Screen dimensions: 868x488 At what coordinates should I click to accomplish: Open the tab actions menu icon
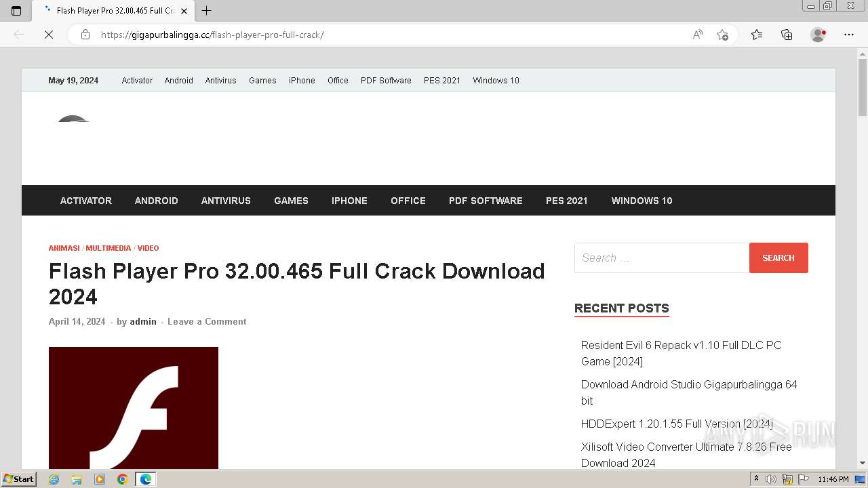(16, 11)
